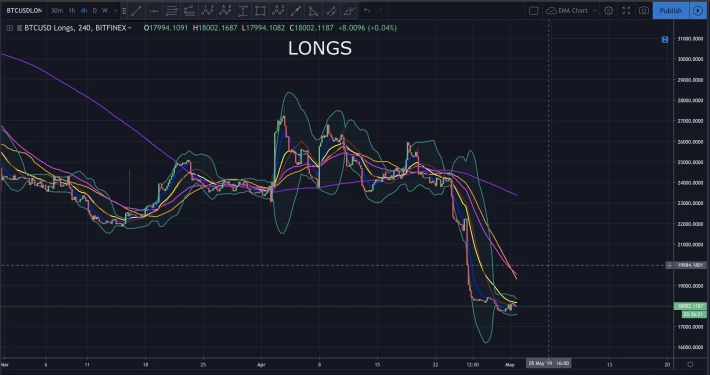Click the icon next to BTCUSD Longs title
Screen dimensions: 710x375
pyautogui.click(x=19, y=28)
